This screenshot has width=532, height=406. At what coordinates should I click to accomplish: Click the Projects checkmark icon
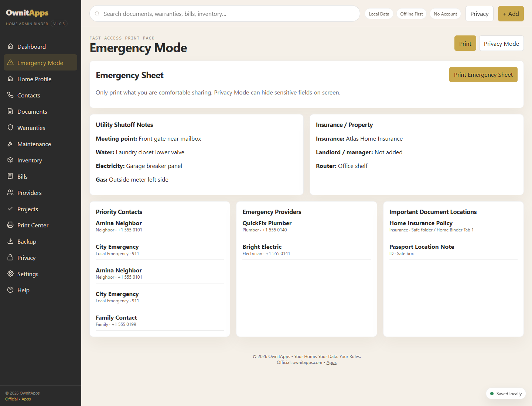click(10, 209)
